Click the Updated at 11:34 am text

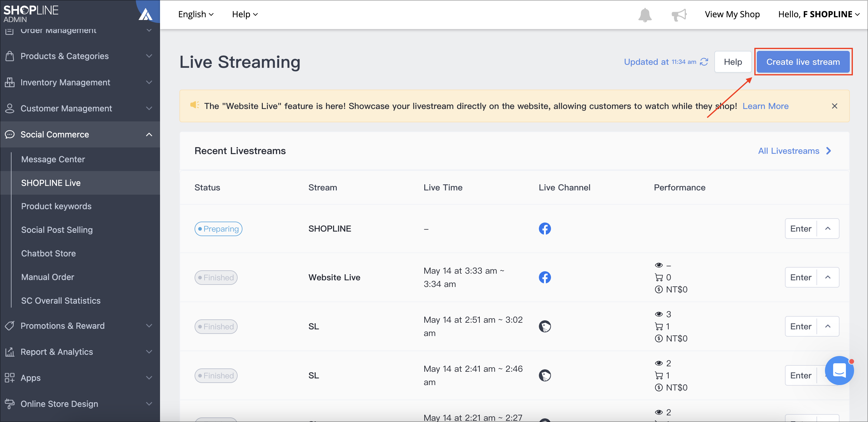pyautogui.click(x=659, y=62)
